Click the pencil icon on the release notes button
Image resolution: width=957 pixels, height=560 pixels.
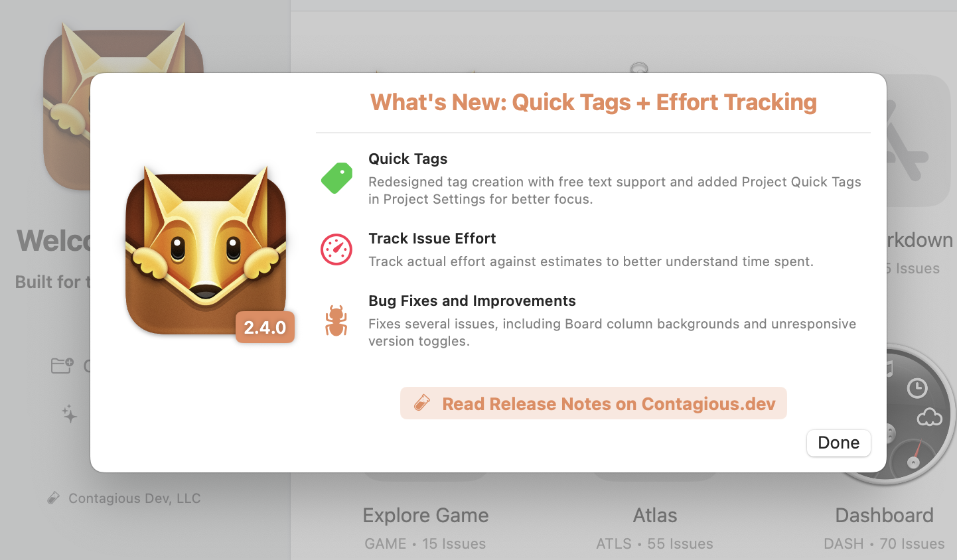click(422, 403)
